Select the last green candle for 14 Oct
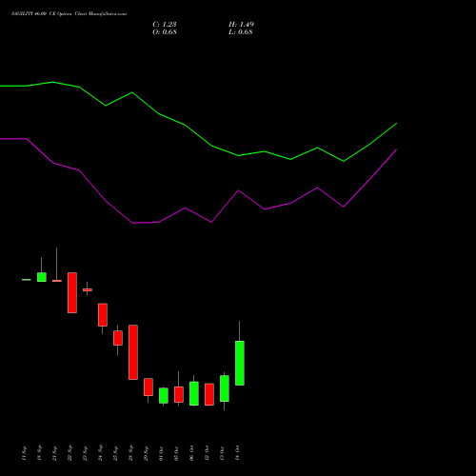This screenshot has width=476, height=476. [x=240, y=363]
